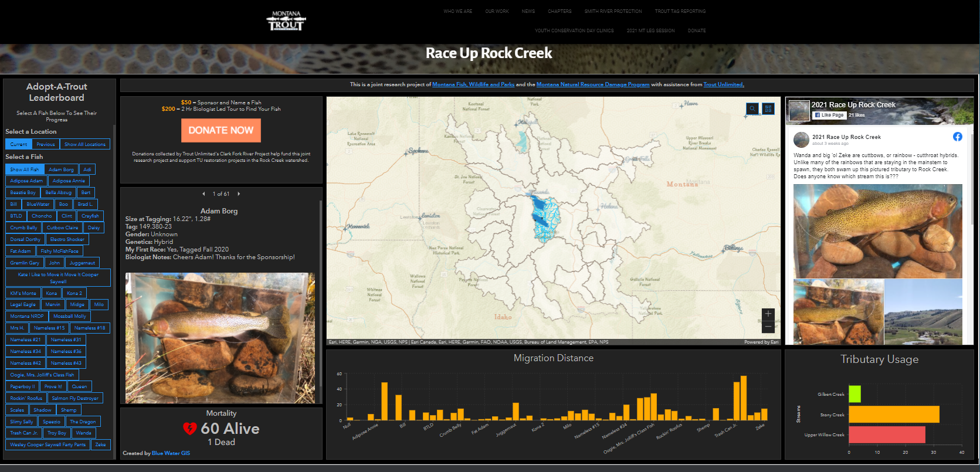
Task: Open Montana Natural Resource Damage Program link
Action: (x=593, y=84)
